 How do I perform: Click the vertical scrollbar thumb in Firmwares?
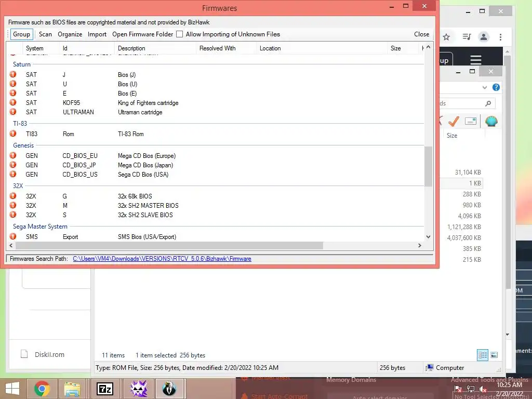[x=428, y=166]
